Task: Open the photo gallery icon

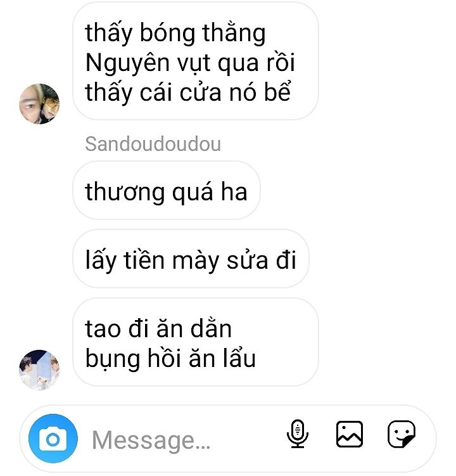Action: [x=350, y=434]
